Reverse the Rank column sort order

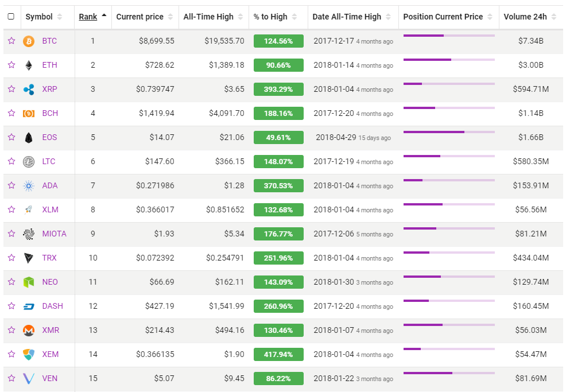coord(93,17)
